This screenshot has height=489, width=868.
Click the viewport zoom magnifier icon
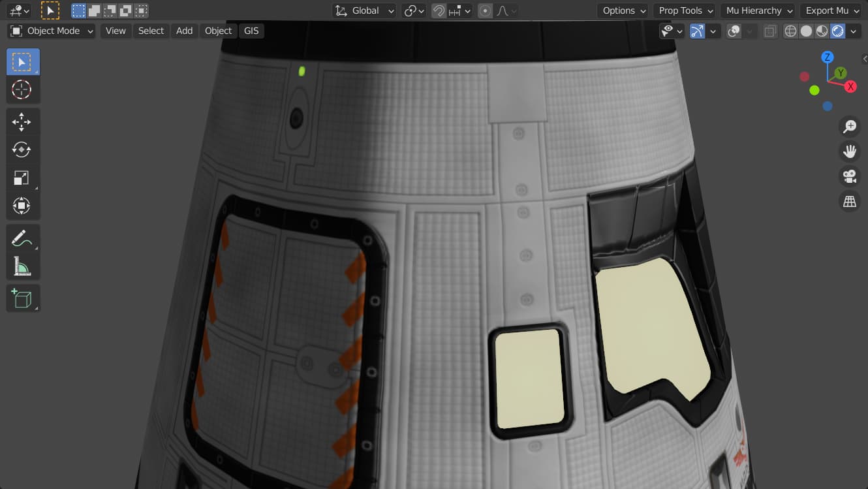pos(850,127)
